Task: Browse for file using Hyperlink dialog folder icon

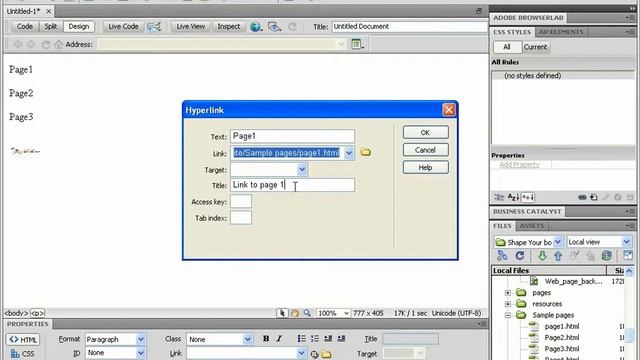Action: [x=366, y=152]
